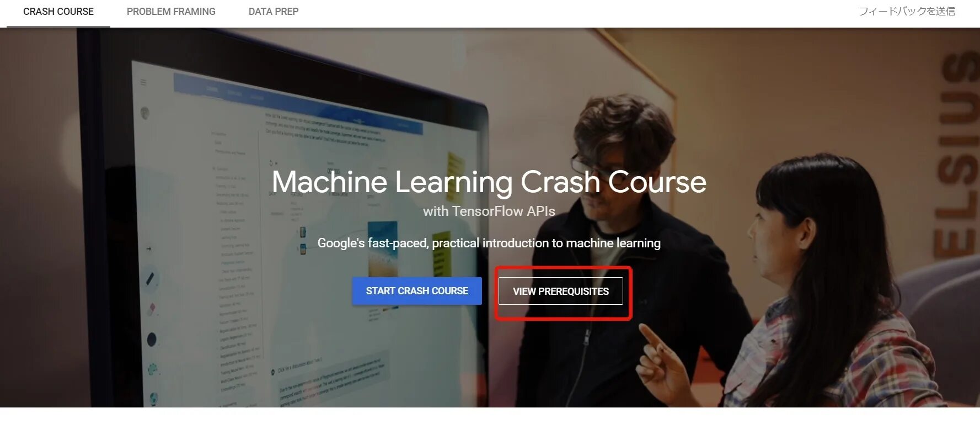Click the Google's fast-paced introduction tagline
Image resolution: width=980 pixels, height=445 pixels.
coord(489,243)
